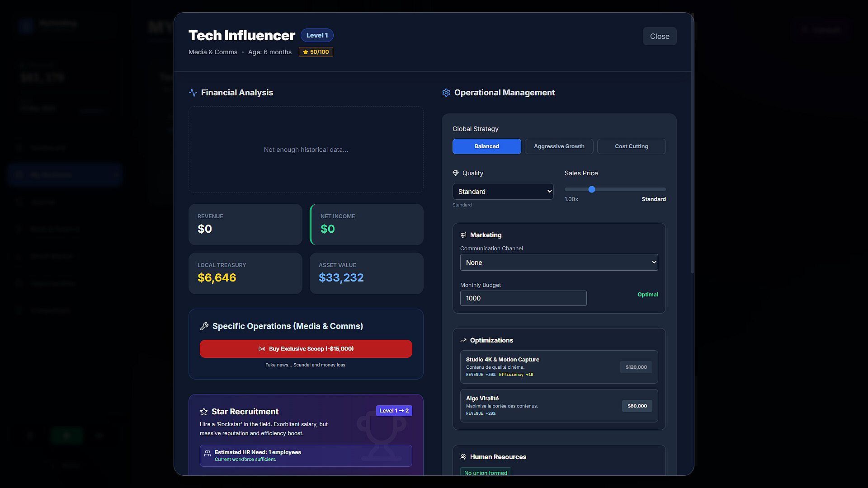This screenshot has width=868, height=488.
Task: Open the Quality Standard dropdown
Action: click(x=503, y=192)
